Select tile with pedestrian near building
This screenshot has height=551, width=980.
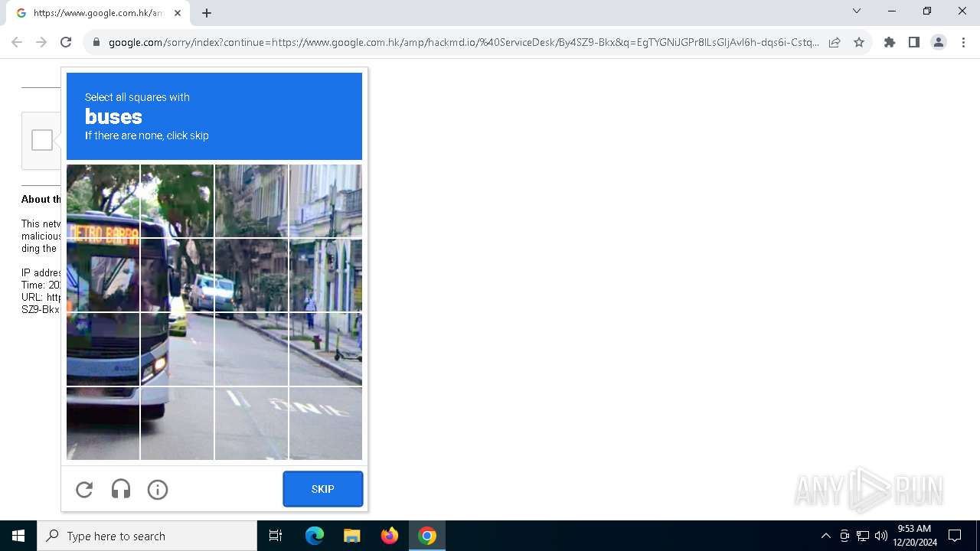(x=325, y=275)
